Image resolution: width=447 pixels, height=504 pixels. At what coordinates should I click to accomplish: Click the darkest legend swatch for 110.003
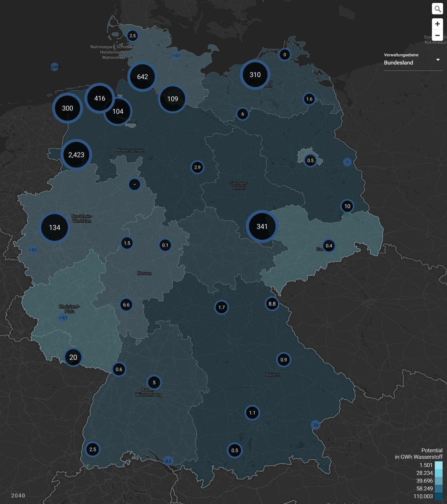point(438,496)
